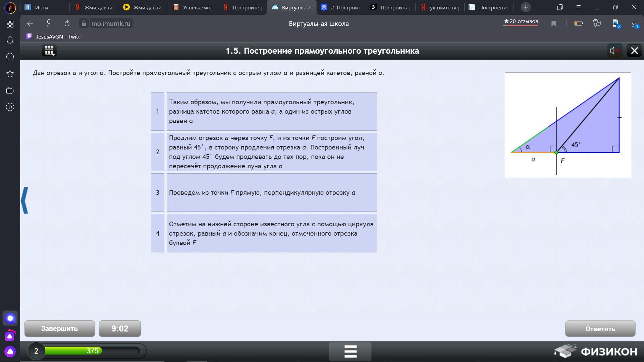Open JesusAVGN Twitch bookmark
The width and height of the screenshot is (644, 362).
point(54,37)
